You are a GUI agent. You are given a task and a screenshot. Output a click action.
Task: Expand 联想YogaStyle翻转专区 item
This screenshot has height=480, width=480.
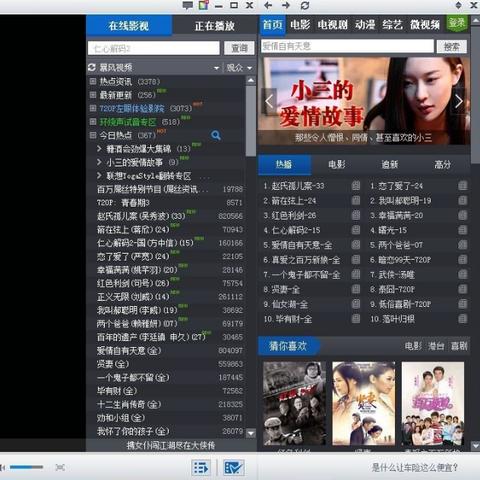point(99,176)
